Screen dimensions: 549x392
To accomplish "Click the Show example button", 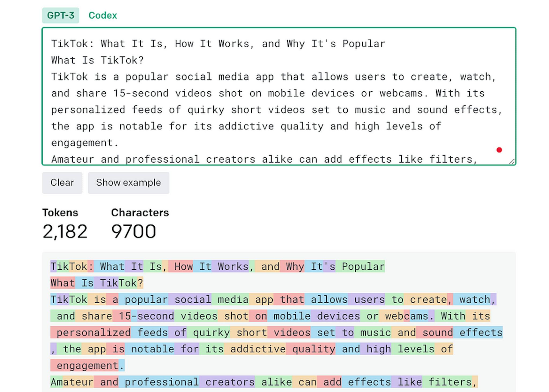I will [x=128, y=183].
